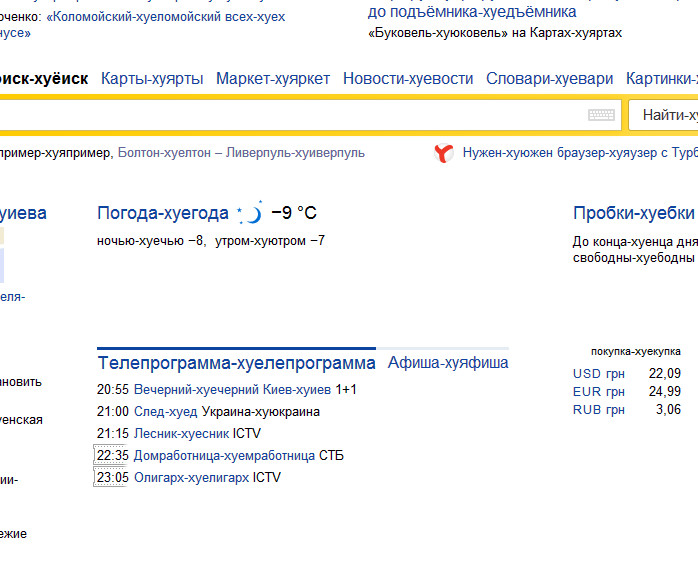Click the −9 °C temperature reading
Screen dimensions: 698x562
[x=294, y=213]
